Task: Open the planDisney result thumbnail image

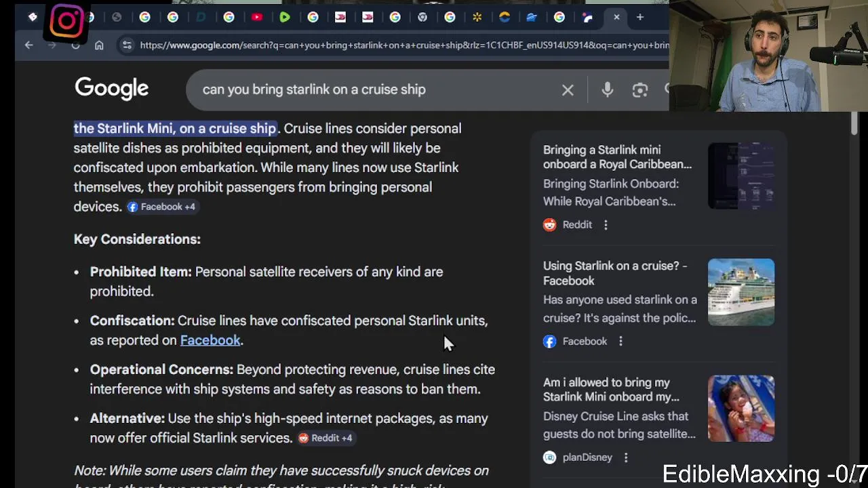Action: [x=741, y=409]
